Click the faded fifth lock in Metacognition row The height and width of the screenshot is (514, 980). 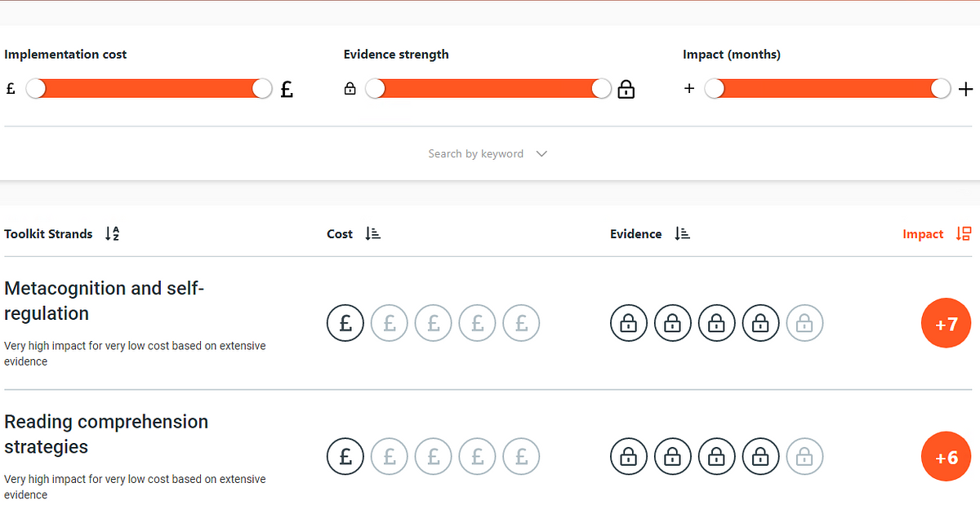pos(804,324)
